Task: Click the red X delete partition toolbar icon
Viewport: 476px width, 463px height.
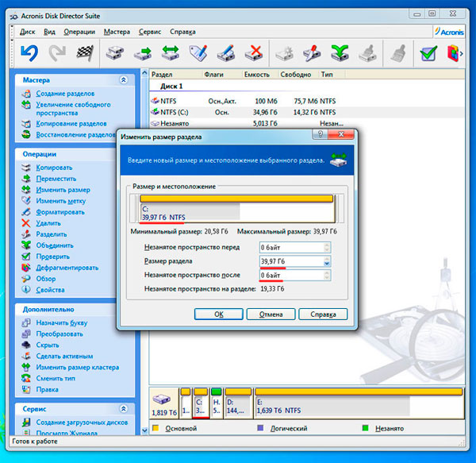Action: click(x=254, y=53)
